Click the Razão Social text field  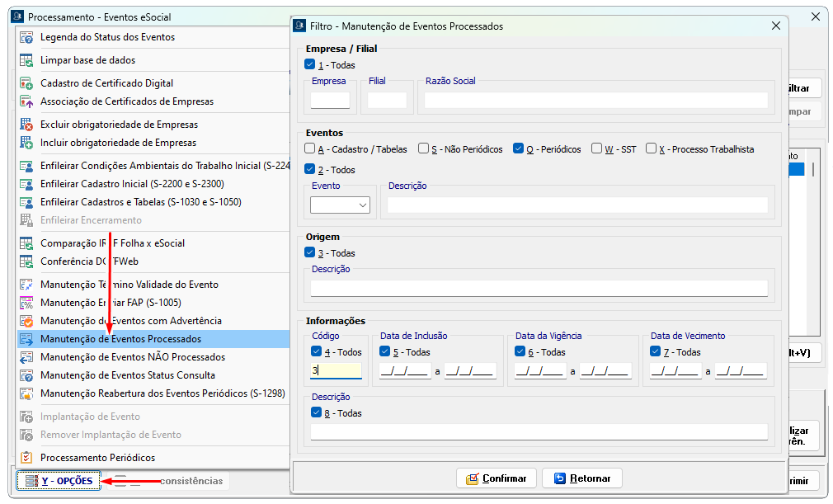(x=595, y=100)
